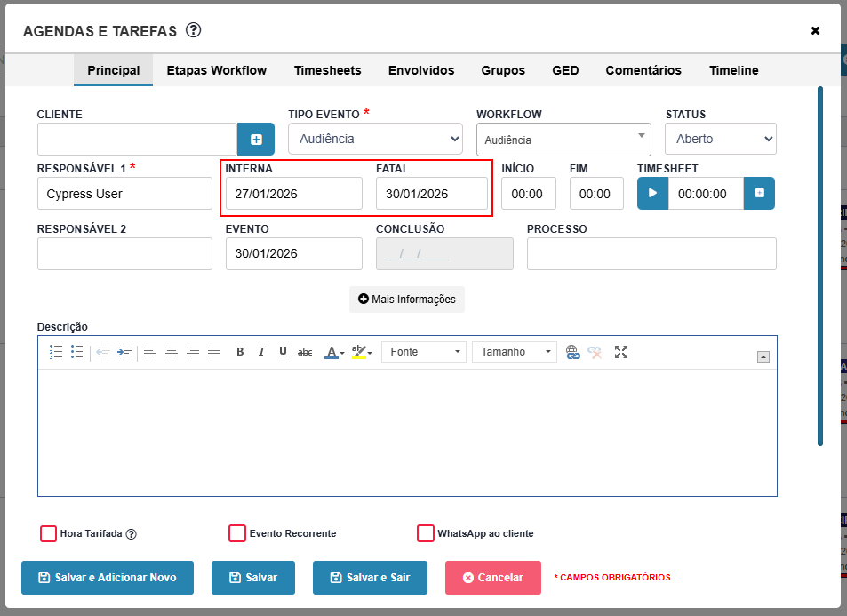Insert numbered list in description

[x=56, y=352]
